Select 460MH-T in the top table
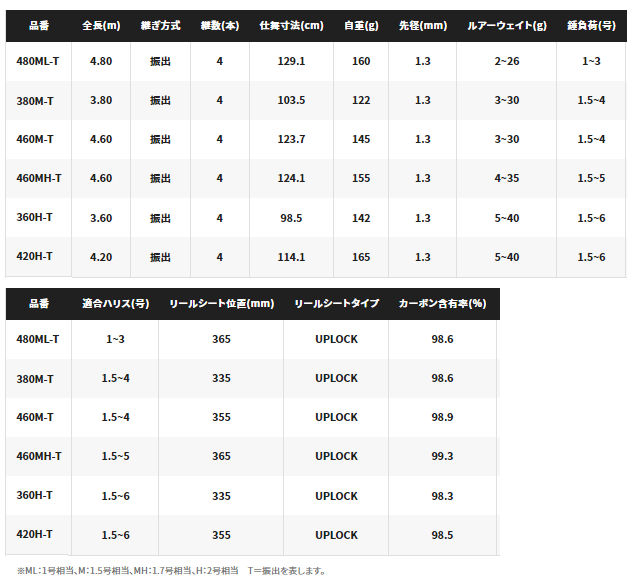630x585 pixels. coord(39,178)
